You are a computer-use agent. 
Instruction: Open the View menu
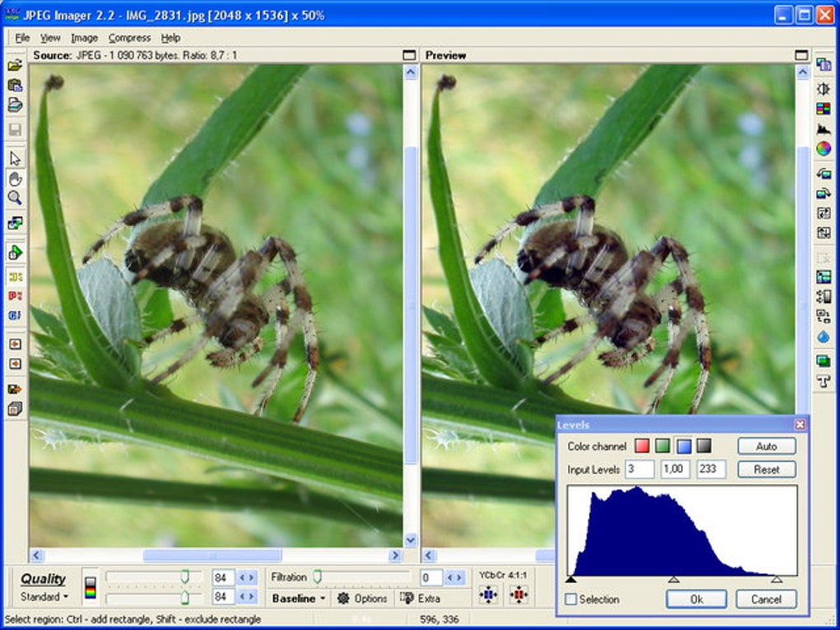pos(50,38)
